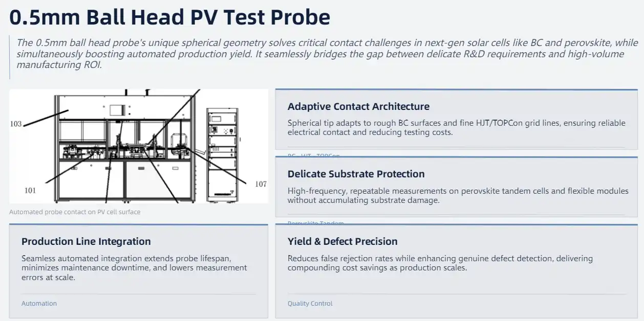Click the Automation tag
This screenshot has width=644, height=321.
(x=39, y=303)
